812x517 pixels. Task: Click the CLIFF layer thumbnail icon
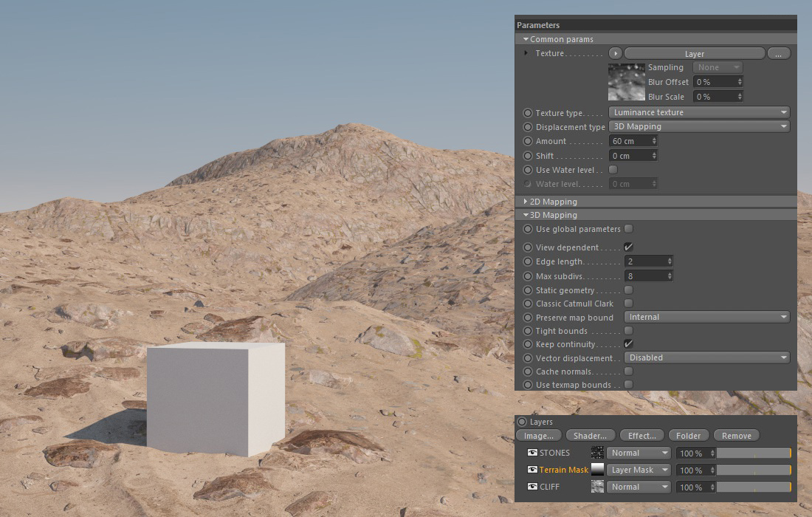[598, 487]
